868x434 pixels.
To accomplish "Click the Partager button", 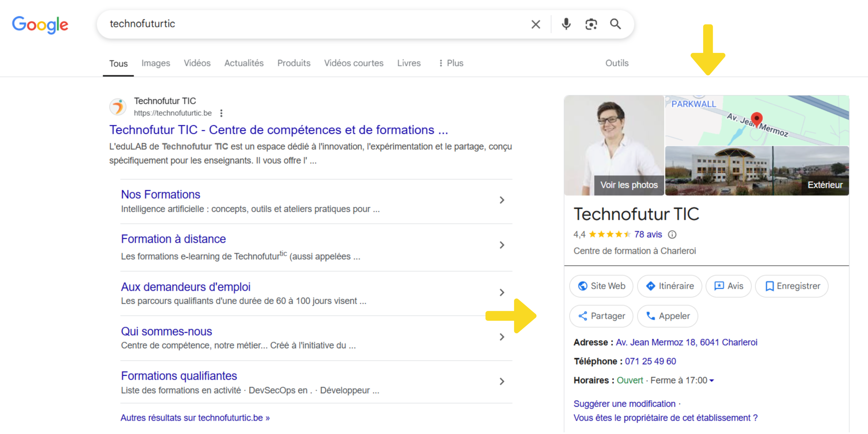I will pos(601,316).
